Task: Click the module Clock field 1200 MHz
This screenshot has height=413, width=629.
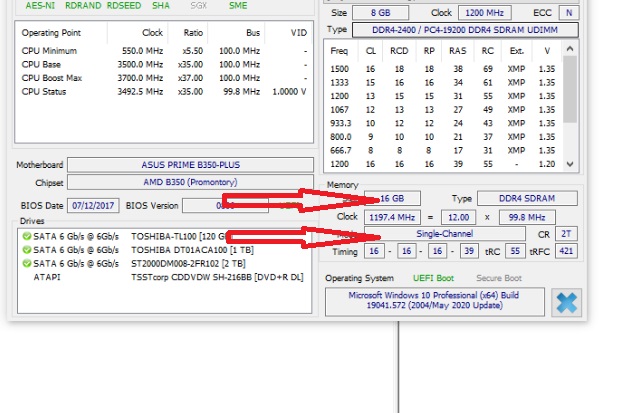Action: [x=485, y=13]
